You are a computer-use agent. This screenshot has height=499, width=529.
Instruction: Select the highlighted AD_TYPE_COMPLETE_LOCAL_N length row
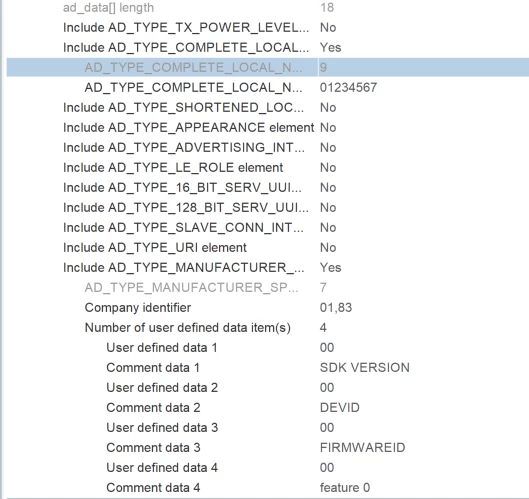tap(268, 67)
